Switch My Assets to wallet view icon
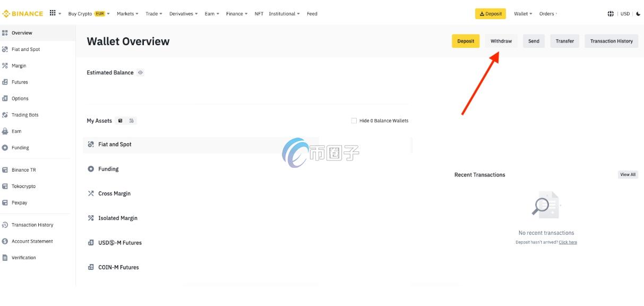Image resolution: width=644 pixels, height=306 pixels. (121, 121)
